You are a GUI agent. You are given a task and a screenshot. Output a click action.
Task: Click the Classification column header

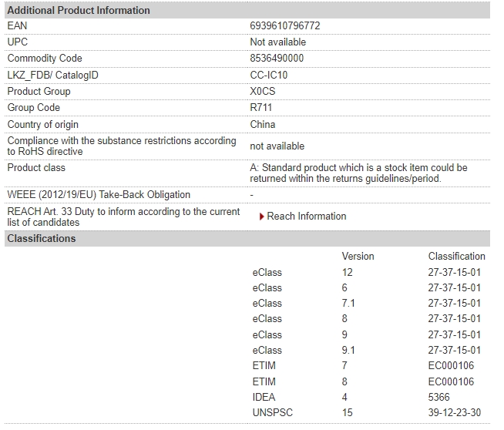pyautogui.click(x=456, y=256)
